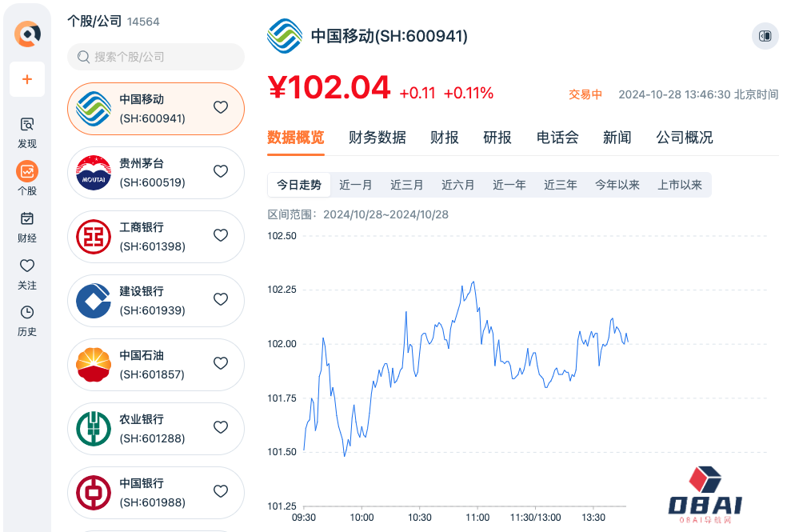Select the 近一年 chart range
Viewport: 791px width, 532px height.
tap(509, 185)
